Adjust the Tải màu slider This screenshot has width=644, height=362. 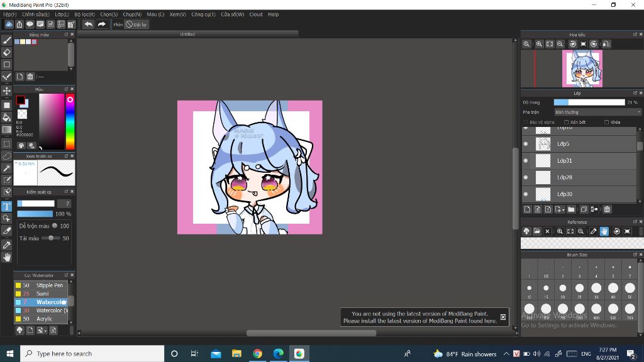point(50,238)
